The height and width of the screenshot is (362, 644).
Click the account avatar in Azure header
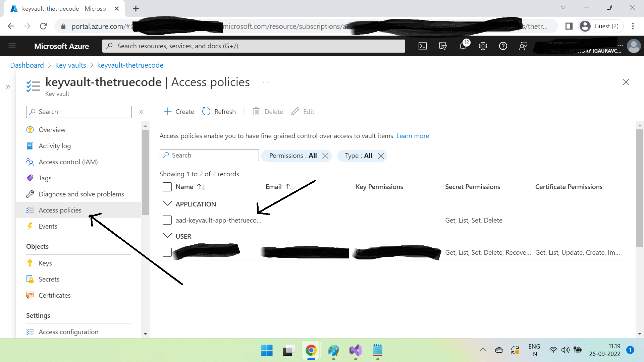634,46
